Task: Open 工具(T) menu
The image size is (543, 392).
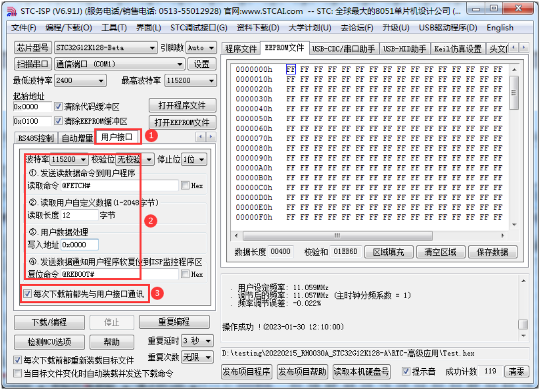Action: point(114,28)
